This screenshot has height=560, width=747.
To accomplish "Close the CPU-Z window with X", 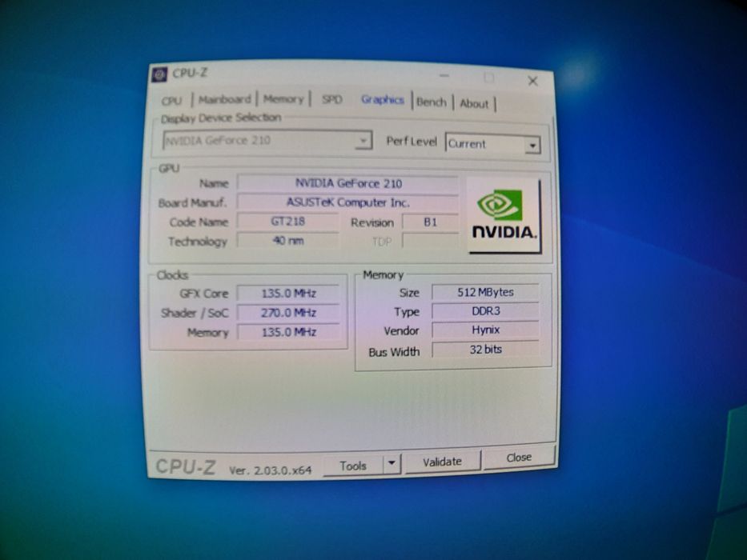I will click(532, 81).
